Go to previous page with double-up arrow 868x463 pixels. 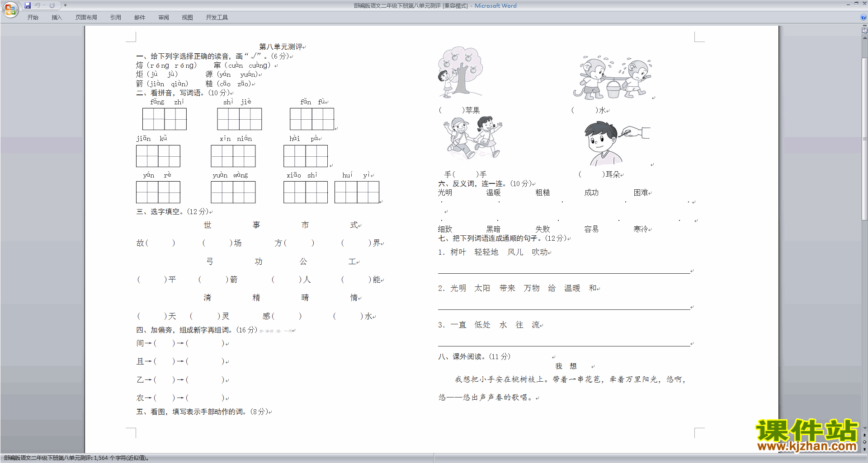pyautogui.click(x=865, y=435)
